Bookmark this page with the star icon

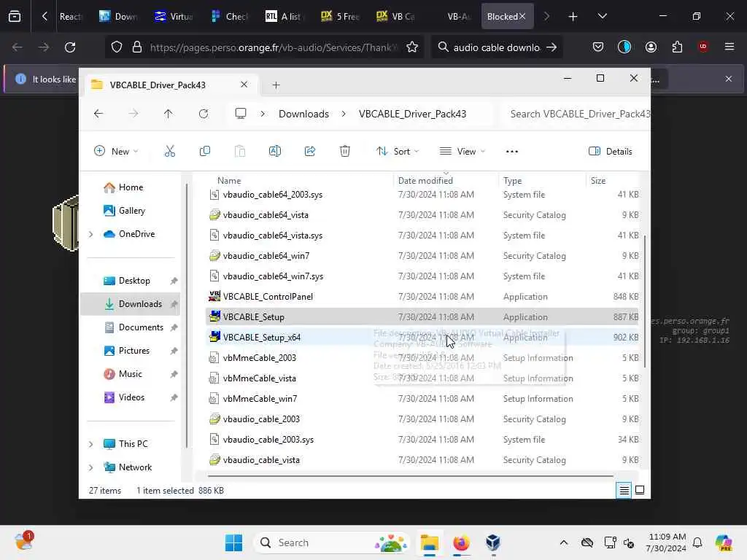(412, 47)
